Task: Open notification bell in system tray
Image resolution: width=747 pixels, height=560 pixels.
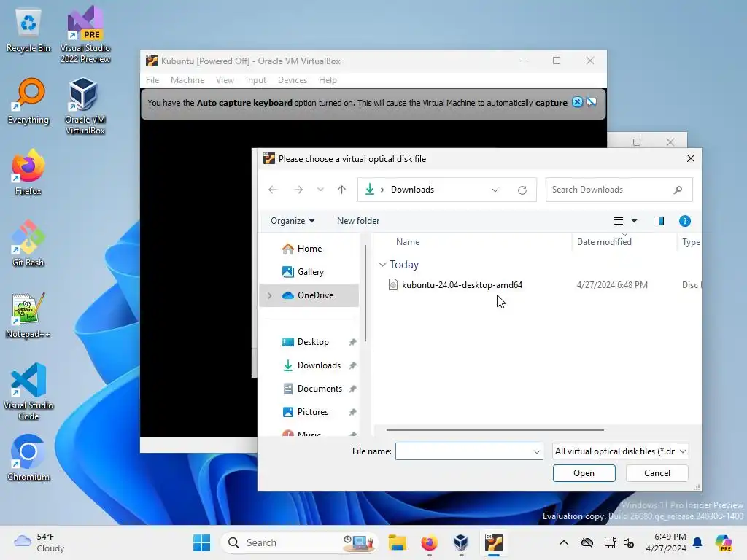Action: pyautogui.click(x=697, y=542)
